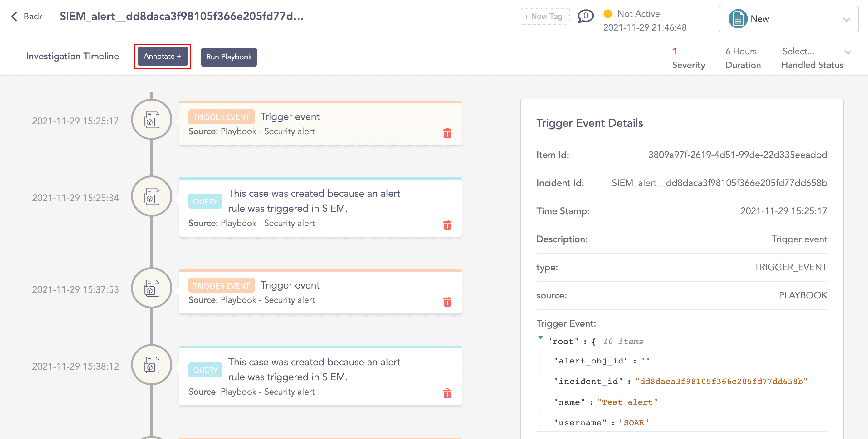Viewport: 868px width, 439px height.
Task: Open the comments bubble icon
Action: pyautogui.click(x=585, y=16)
